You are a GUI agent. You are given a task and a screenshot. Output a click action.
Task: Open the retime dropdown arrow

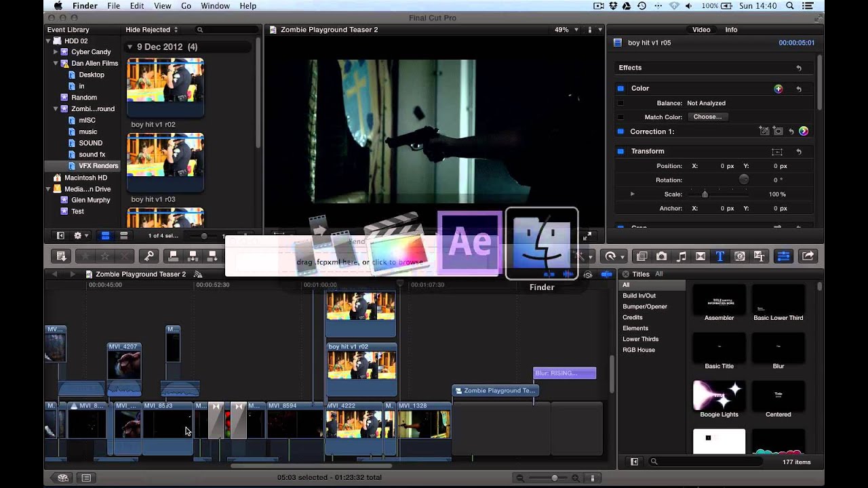tap(623, 256)
